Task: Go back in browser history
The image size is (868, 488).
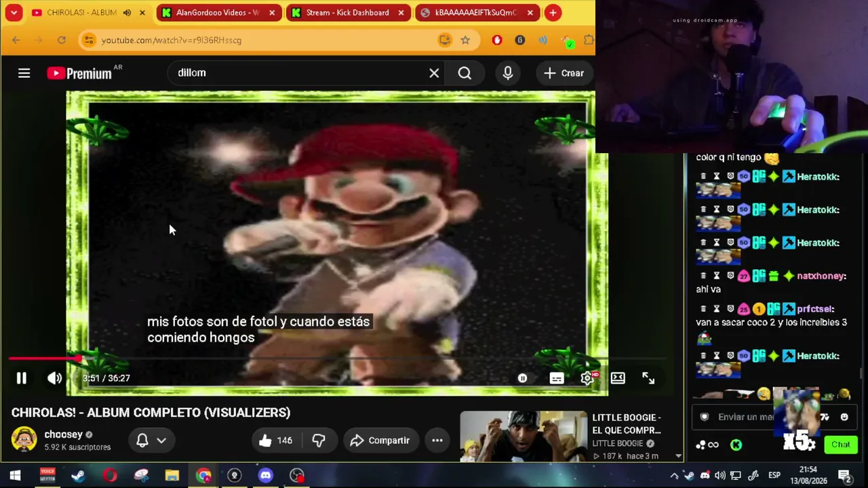Action: [16, 41]
